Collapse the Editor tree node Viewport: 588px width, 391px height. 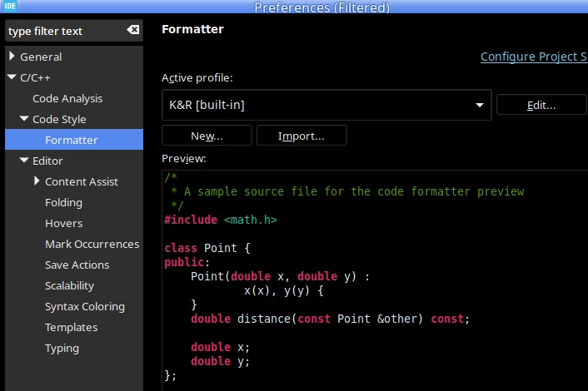tap(24, 161)
